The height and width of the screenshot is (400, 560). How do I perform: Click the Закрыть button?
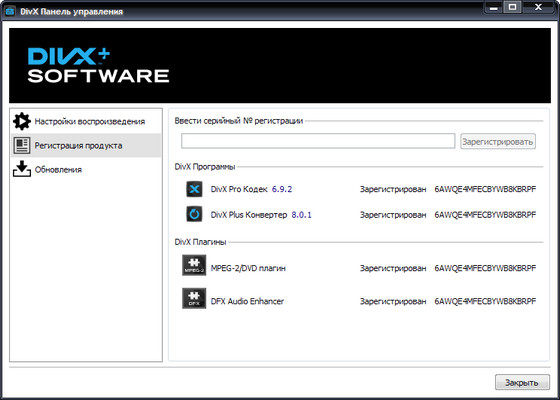tap(522, 382)
